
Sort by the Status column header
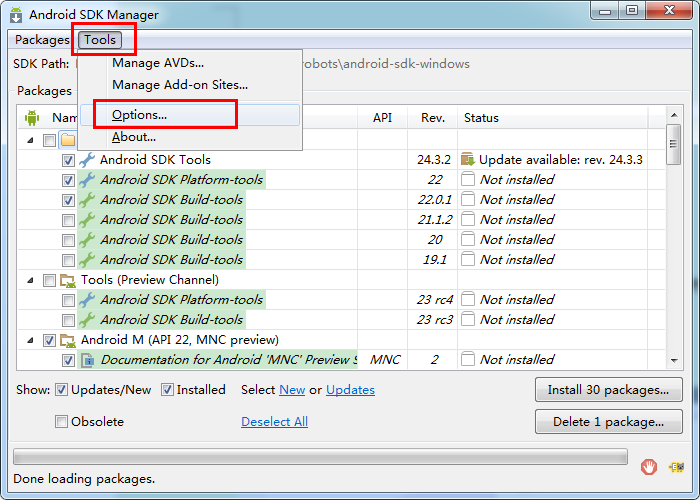(554, 118)
